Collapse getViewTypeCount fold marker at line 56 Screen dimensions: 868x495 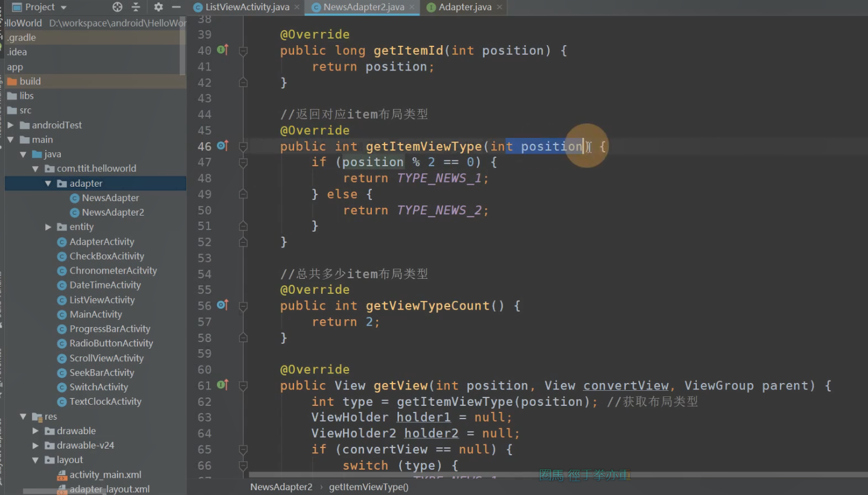(x=243, y=306)
